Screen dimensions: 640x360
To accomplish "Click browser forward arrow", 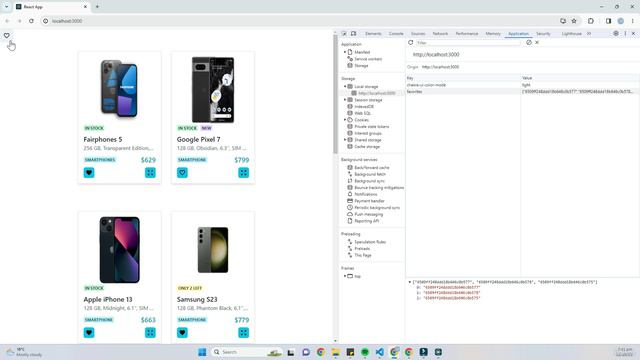I will (19, 21).
